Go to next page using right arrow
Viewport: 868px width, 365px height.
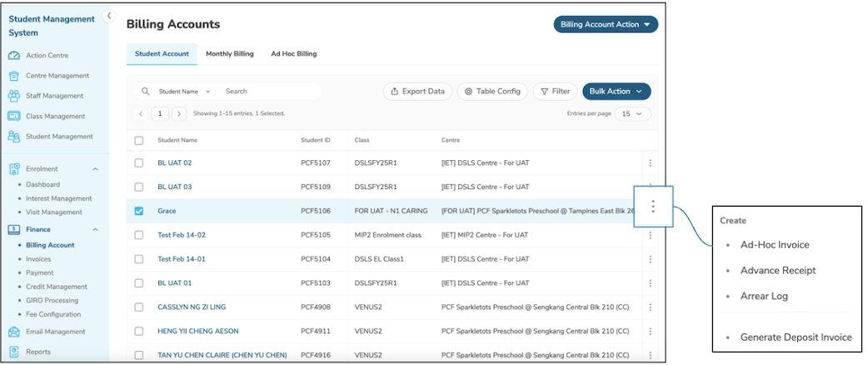(x=178, y=113)
